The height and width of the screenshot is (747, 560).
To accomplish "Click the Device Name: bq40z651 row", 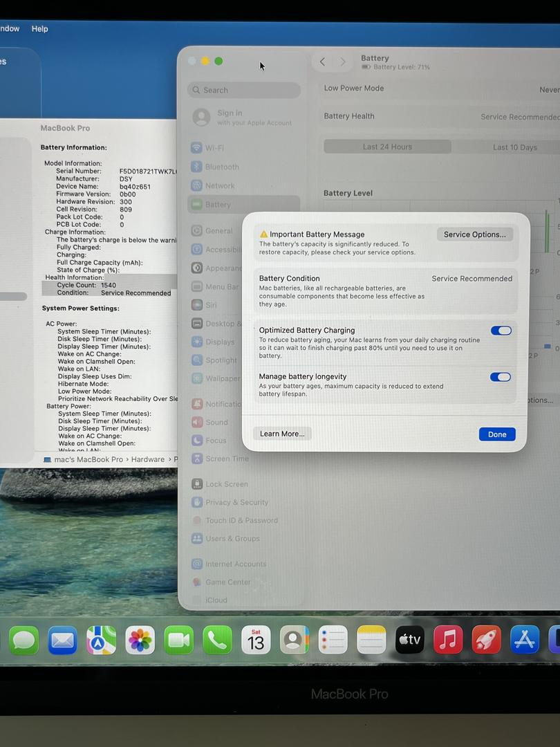I will tap(103, 186).
